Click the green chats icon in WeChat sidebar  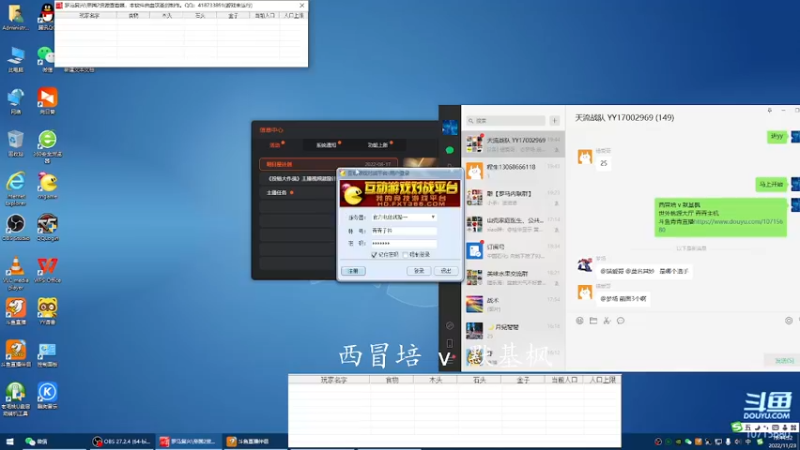tap(449, 150)
